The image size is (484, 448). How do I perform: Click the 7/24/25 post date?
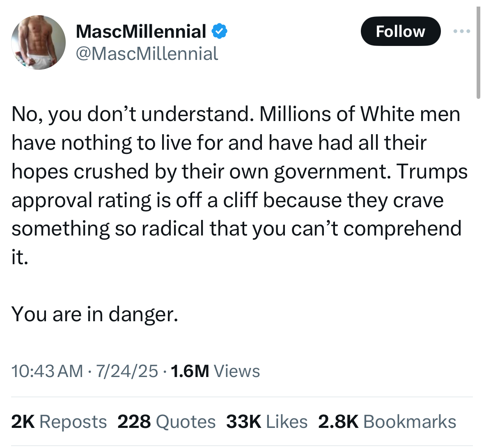pyautogui.click(x=127, y=371)
